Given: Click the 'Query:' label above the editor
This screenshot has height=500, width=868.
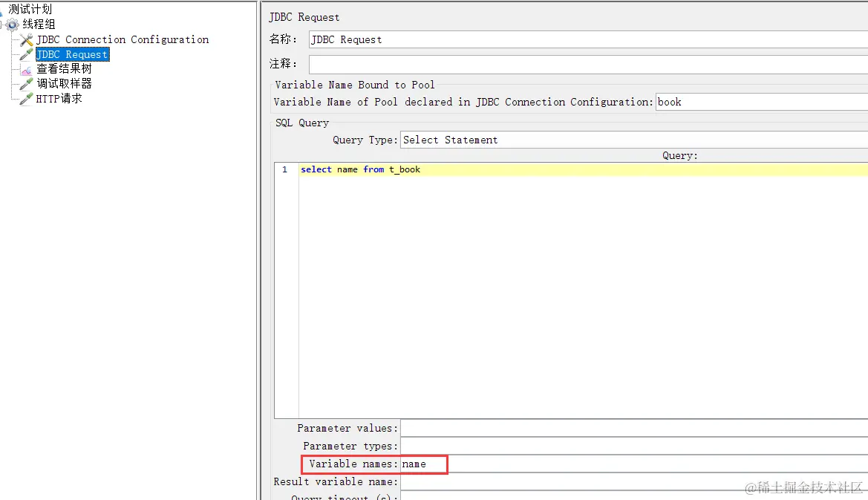Looking at the screenshot, I should [680, 155].
